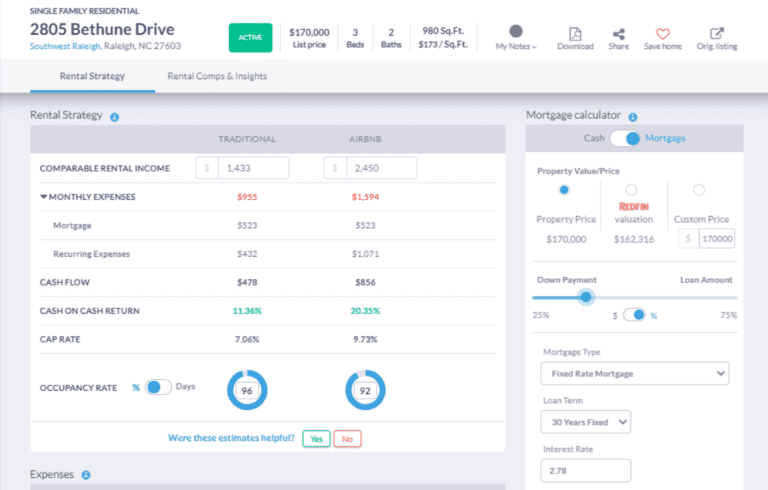This screenshot has height=490, width=768.
Task: Click the Download file icon
Action: (x=575, y=33)
